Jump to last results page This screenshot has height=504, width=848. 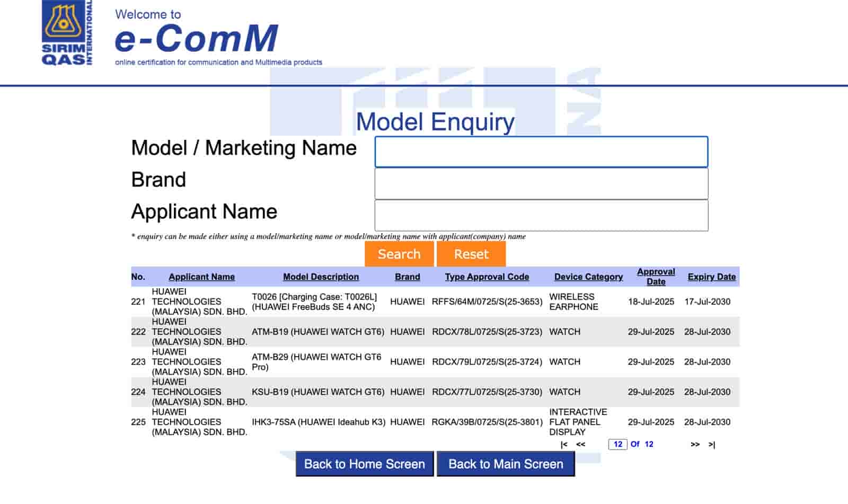pos(712,445)
